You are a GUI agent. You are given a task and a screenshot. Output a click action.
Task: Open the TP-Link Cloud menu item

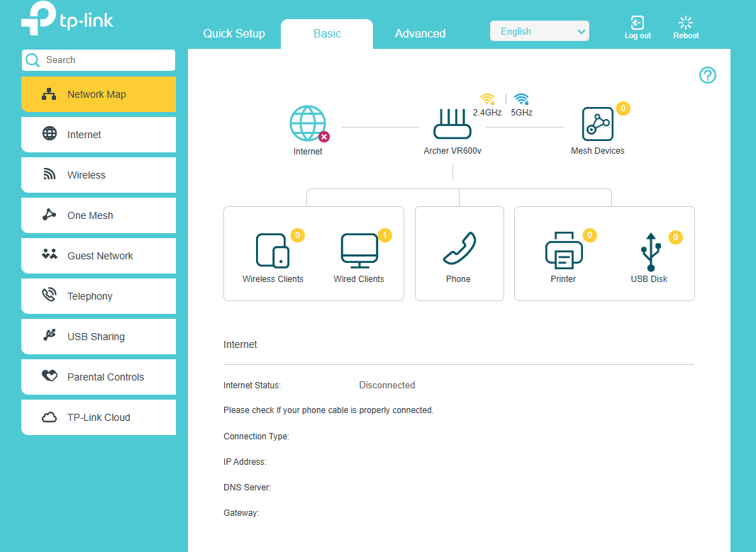tap(99, 417)
